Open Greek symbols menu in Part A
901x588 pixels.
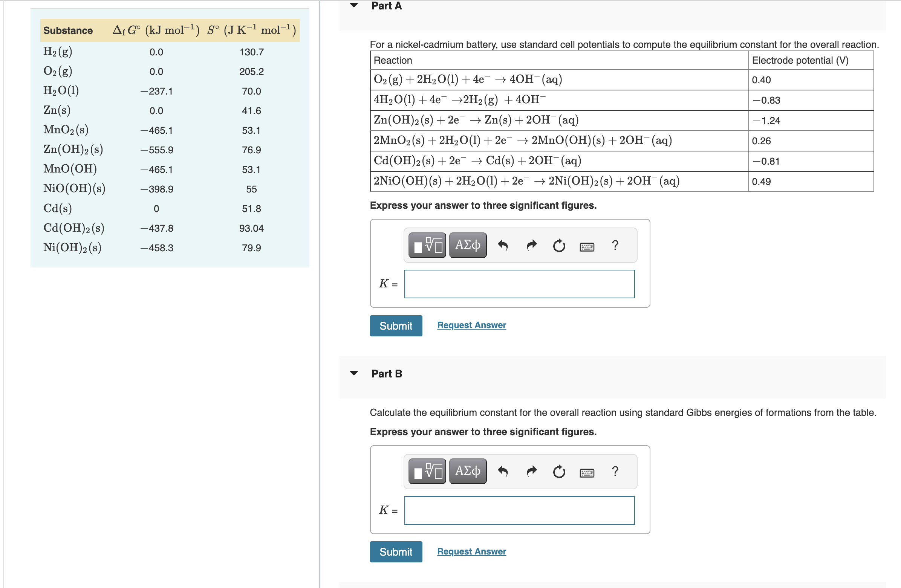pos(468,245)
